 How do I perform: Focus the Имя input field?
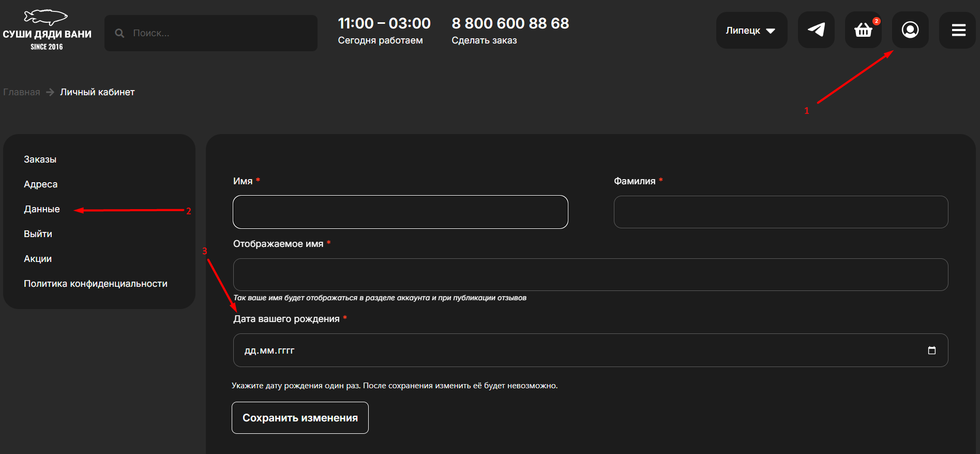coord(400,212)
